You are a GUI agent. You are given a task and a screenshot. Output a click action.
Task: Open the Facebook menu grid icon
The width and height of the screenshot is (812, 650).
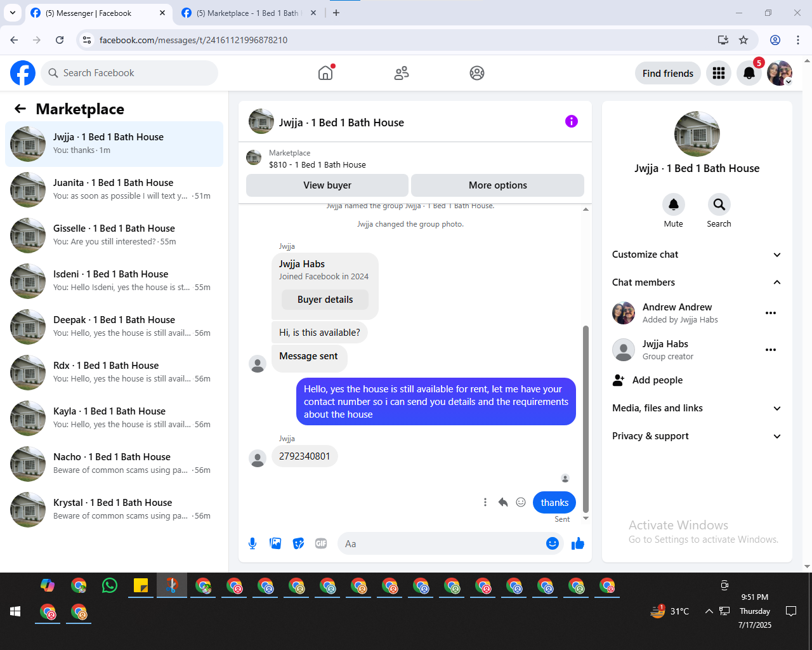719,73
